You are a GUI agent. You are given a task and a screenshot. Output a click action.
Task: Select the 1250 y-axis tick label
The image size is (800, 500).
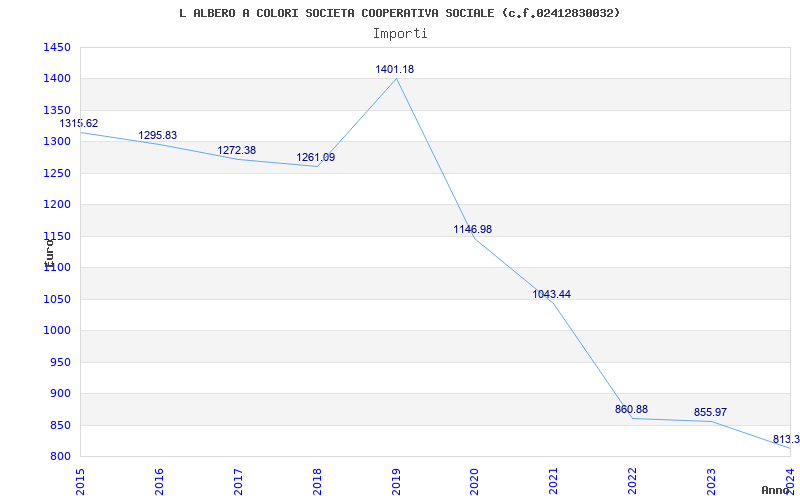click(x=57, y=173)
